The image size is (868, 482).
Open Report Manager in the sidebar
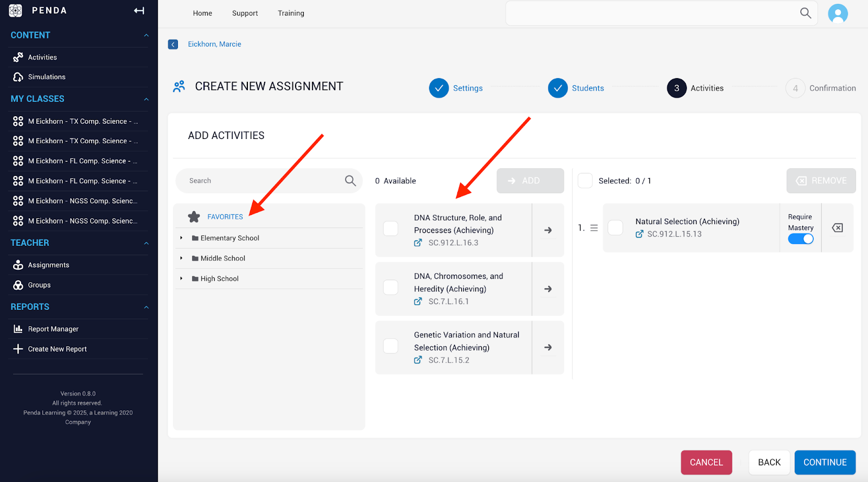tap(53, 329)
